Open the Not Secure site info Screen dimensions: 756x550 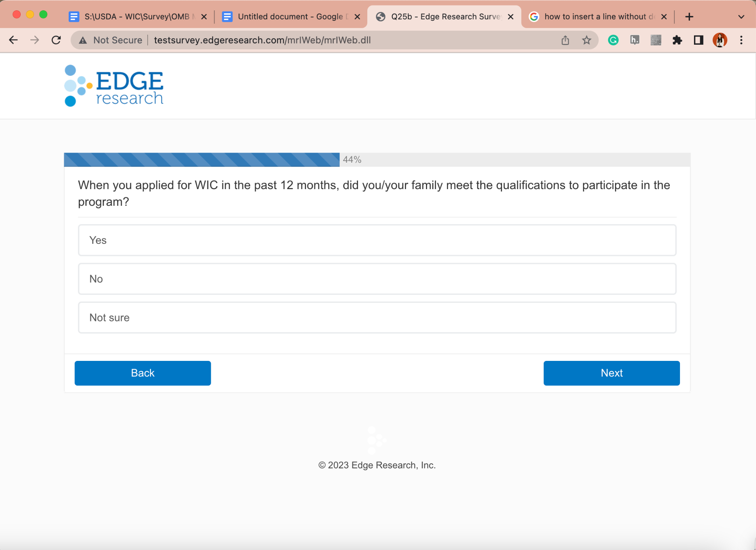pyautogui.click(x=111, y=40)
